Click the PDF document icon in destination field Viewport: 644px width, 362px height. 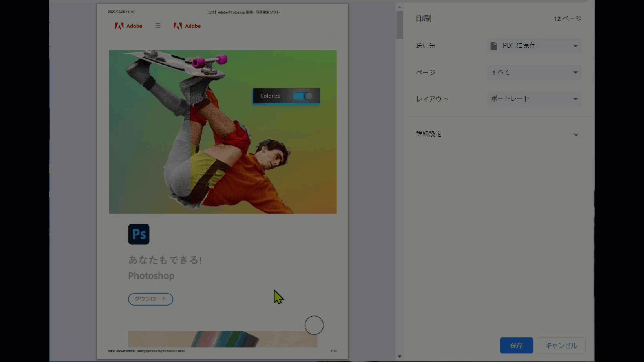coord(494,46)
